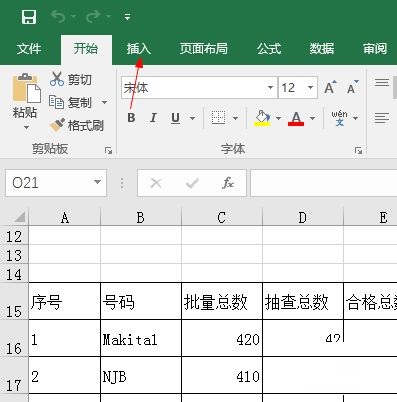
Task: Open the 审阅 tab
Action: (x=375, y=49)
